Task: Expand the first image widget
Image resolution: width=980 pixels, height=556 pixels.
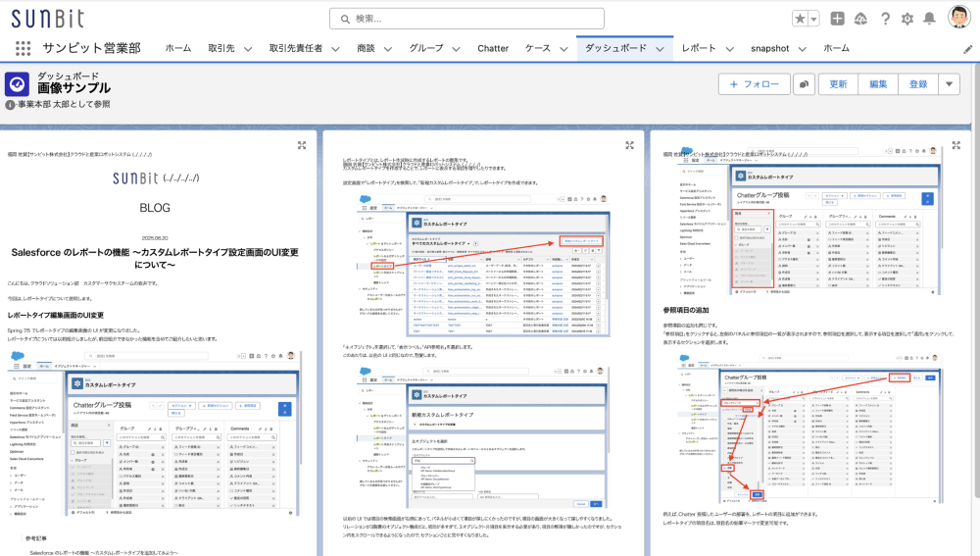Action: tap(302, 145)
